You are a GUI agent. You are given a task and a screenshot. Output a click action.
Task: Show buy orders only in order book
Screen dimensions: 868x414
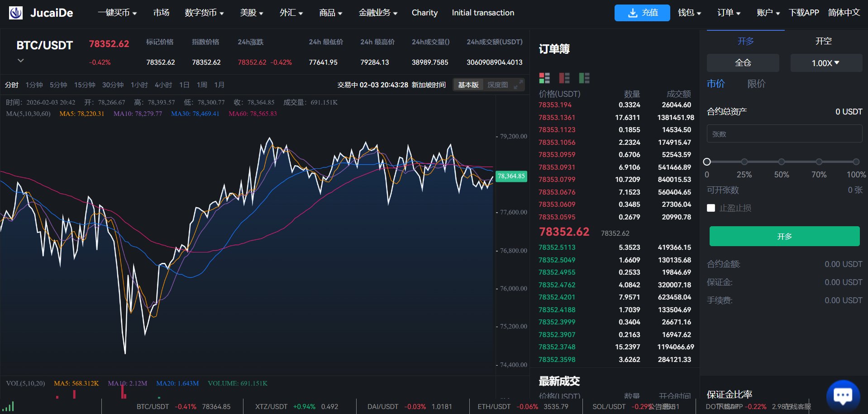click(x=584, y=78)
